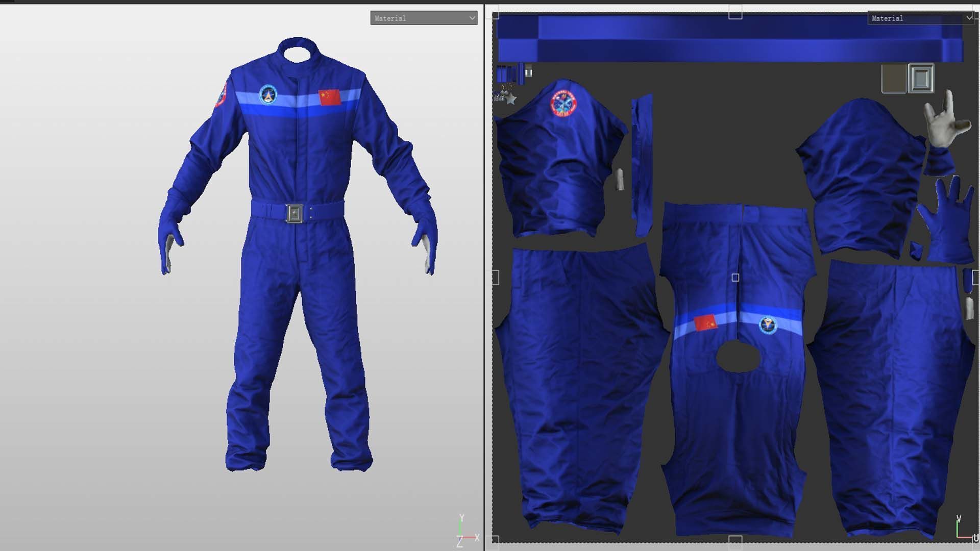The width and height of the screenshot is (980, 551).
Task: Click the center pivot handle in UV editor
Action: click(x=735, y=278)
